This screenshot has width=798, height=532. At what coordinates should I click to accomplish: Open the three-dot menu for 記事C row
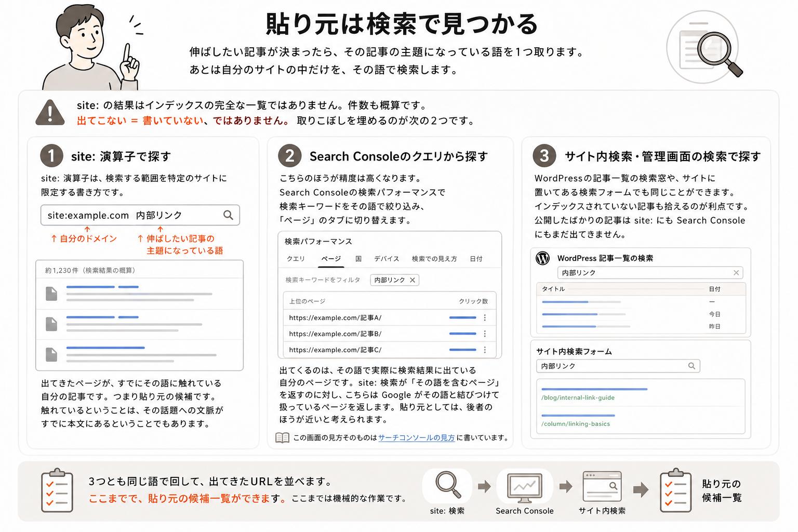tap(485, 350)
